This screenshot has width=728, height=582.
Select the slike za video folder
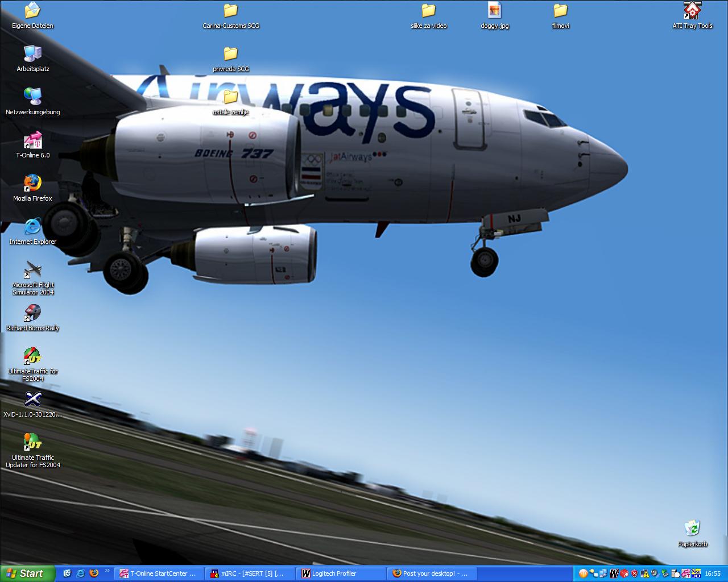tap(429, 15)
